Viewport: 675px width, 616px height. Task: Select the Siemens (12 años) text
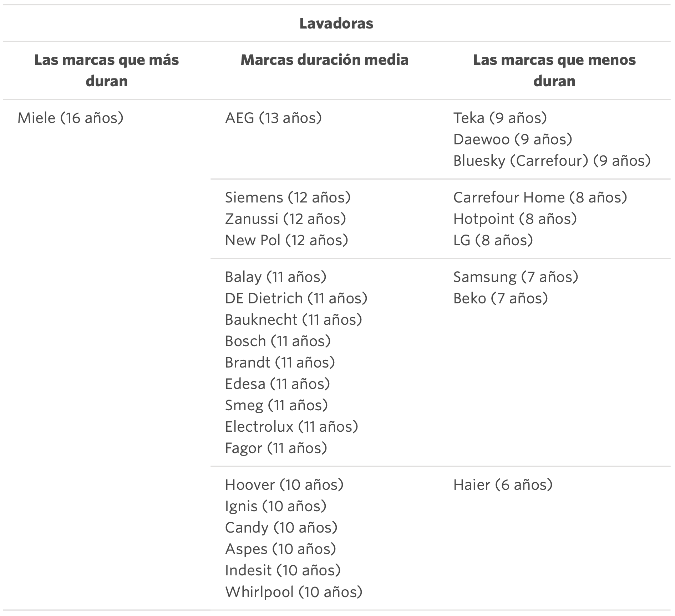288,197
